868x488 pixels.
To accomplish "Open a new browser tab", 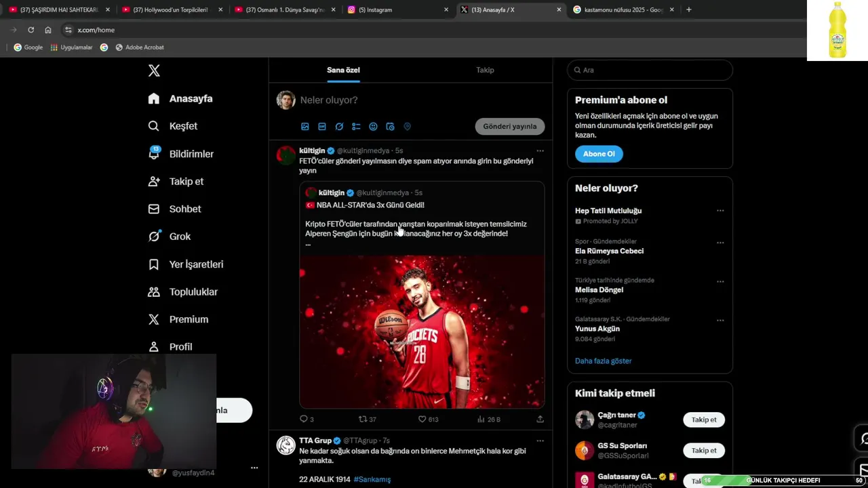I will tap(689, 9).
